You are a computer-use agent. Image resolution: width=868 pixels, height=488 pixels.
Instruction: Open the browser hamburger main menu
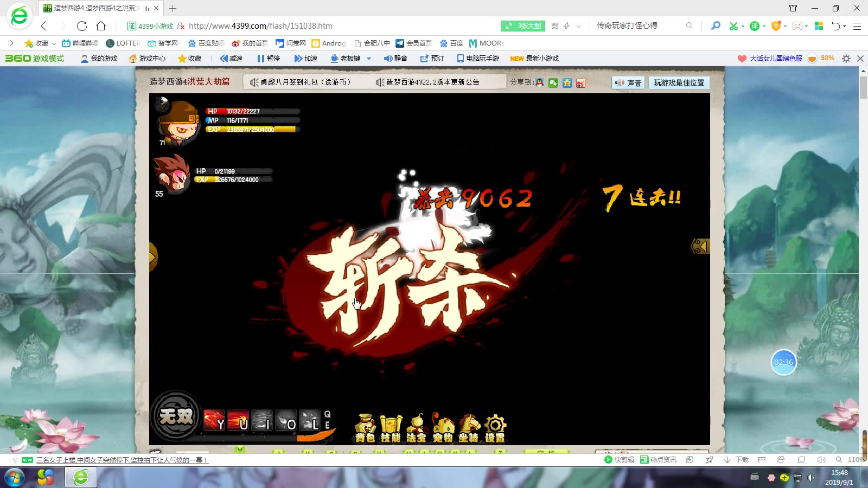pos(857,26)
